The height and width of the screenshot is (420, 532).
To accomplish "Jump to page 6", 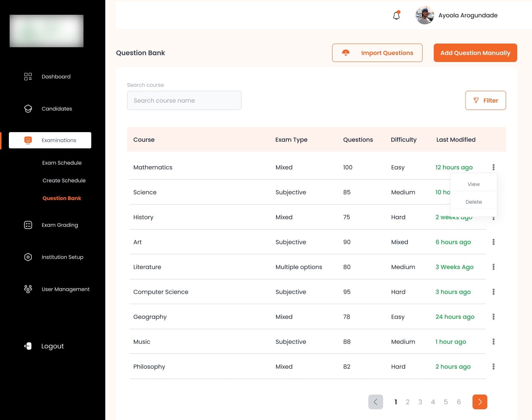I will click(x=459, y=402).
